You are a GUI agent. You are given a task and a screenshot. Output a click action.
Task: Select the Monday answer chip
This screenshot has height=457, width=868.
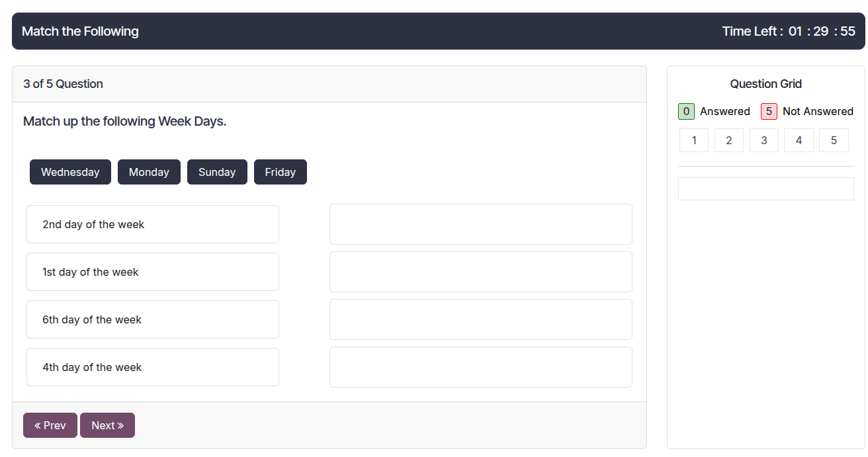149,172
